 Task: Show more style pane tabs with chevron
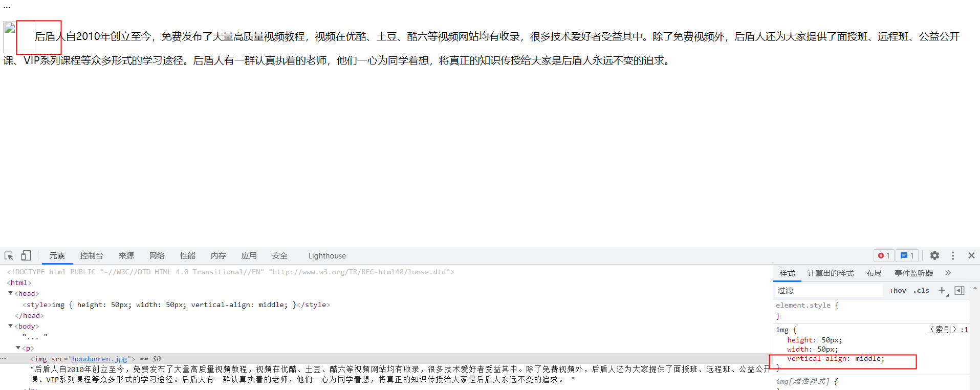tap(948, 273)
